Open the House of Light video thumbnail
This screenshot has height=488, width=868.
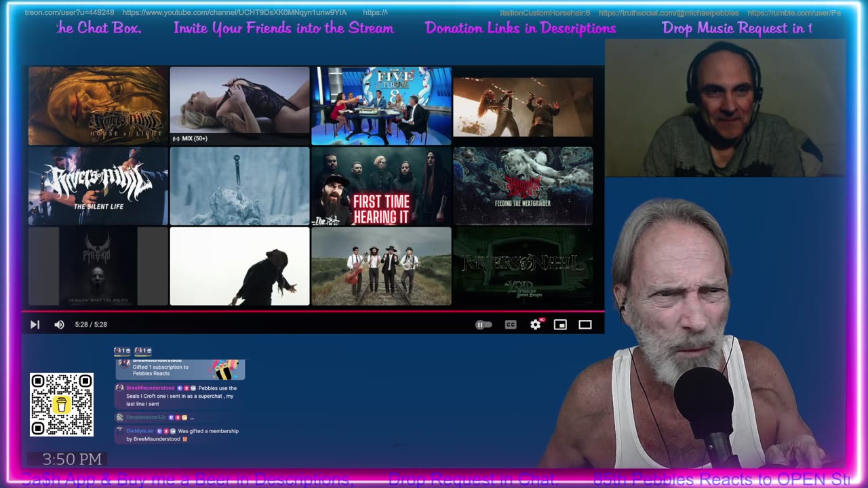[x=98, y=106]
